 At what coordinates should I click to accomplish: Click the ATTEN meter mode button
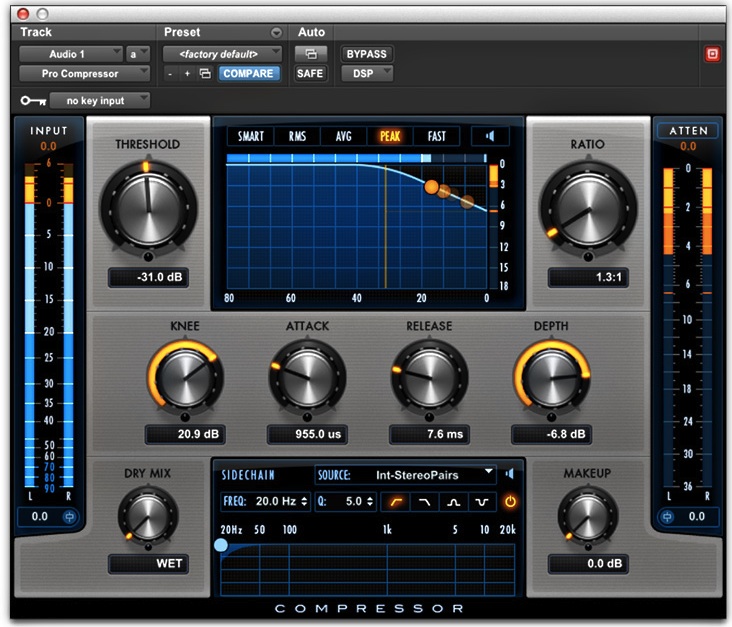tap(689, 131)
